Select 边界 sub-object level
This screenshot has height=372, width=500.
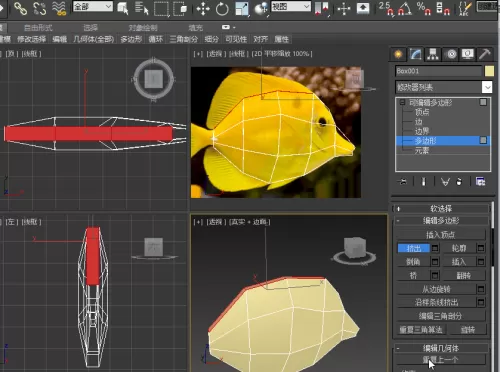pos(422,131)
